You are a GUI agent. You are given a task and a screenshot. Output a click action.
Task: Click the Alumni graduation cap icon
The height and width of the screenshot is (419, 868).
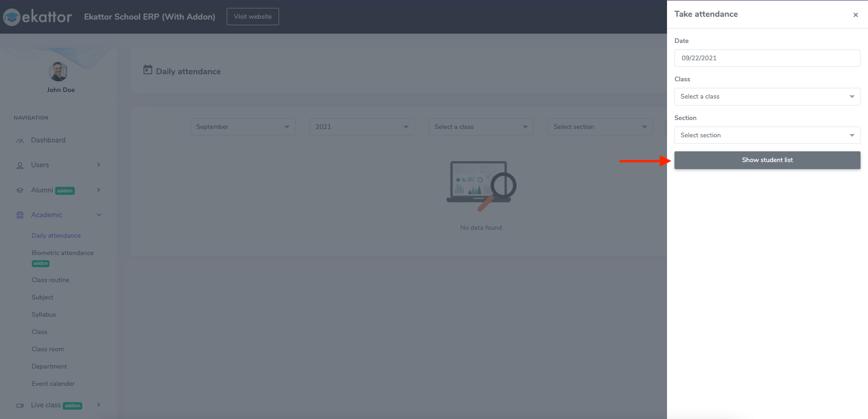pos(20,191)
